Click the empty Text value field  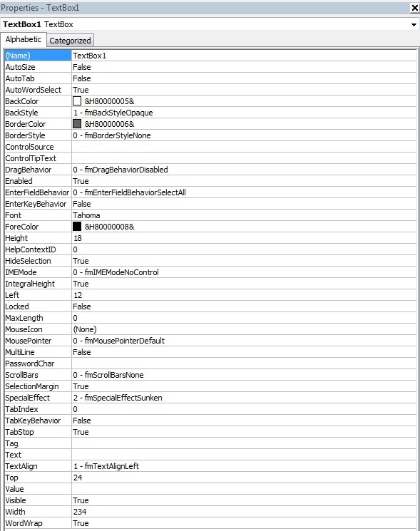244,455
